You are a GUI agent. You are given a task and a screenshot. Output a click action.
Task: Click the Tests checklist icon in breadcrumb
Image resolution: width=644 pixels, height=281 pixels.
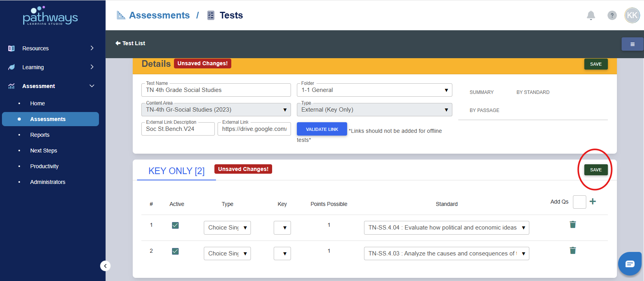[211, 15]
